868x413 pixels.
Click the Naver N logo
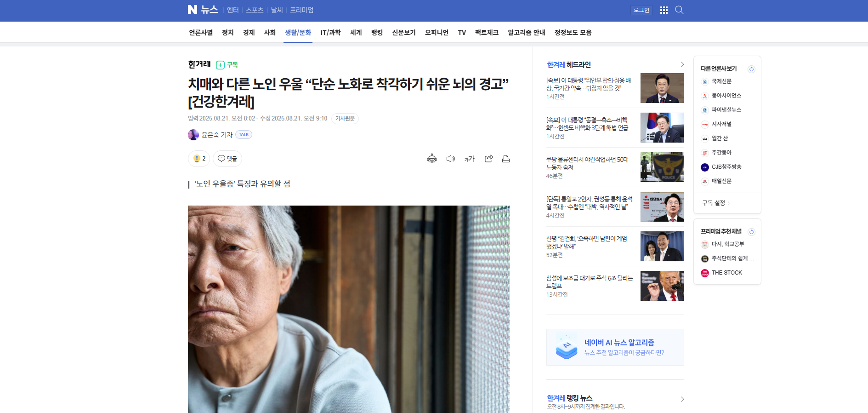coord(192,10)
